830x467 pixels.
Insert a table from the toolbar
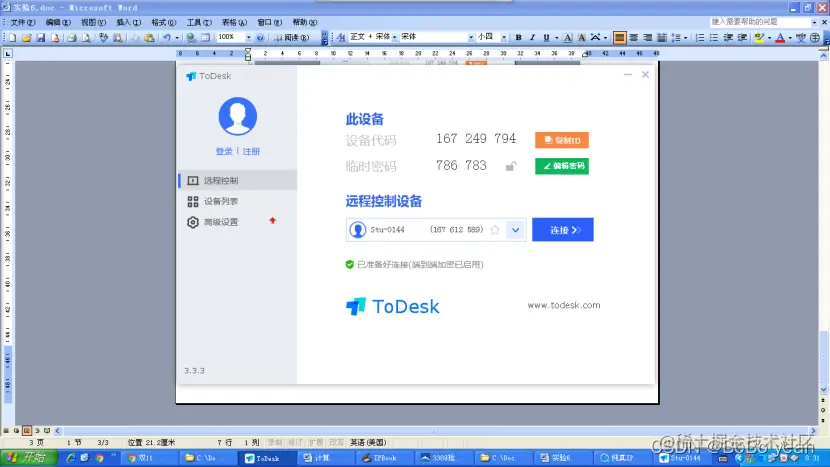tap(205, 38)
